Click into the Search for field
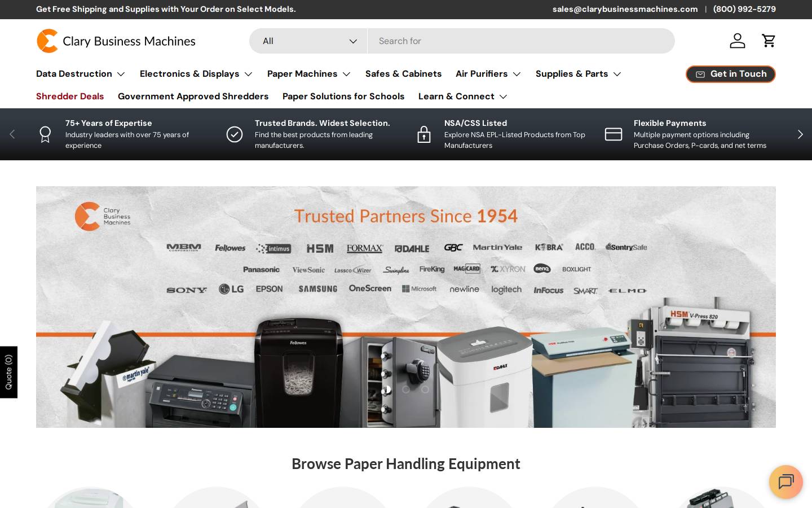Viewport: 812px width, 508px height. click(x=521, y=41)
